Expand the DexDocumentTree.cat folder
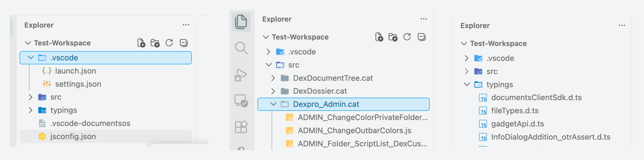644x160 pixels. point(273,78)
